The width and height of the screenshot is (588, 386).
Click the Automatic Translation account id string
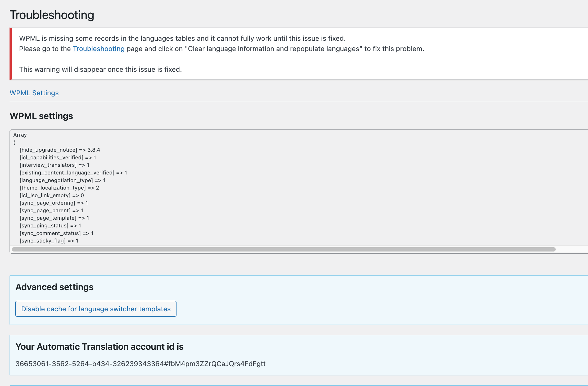click(140, 364)
